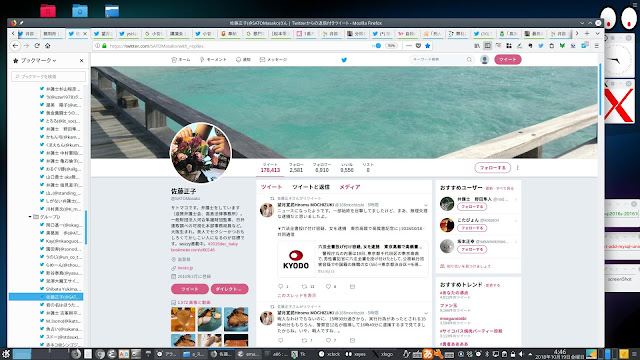Click the ダイレクト message button on the profile
The image size is (640, 360).
(x=229, y=289)
